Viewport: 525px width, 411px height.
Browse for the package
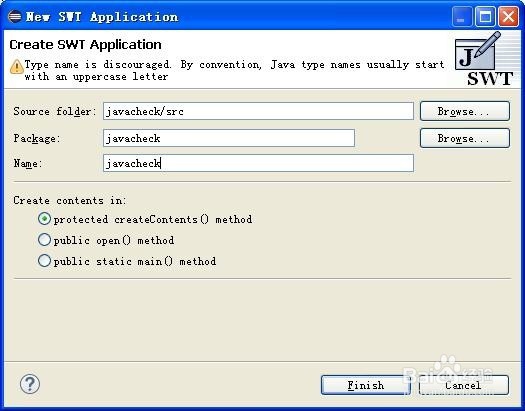(x=465, y=138)
